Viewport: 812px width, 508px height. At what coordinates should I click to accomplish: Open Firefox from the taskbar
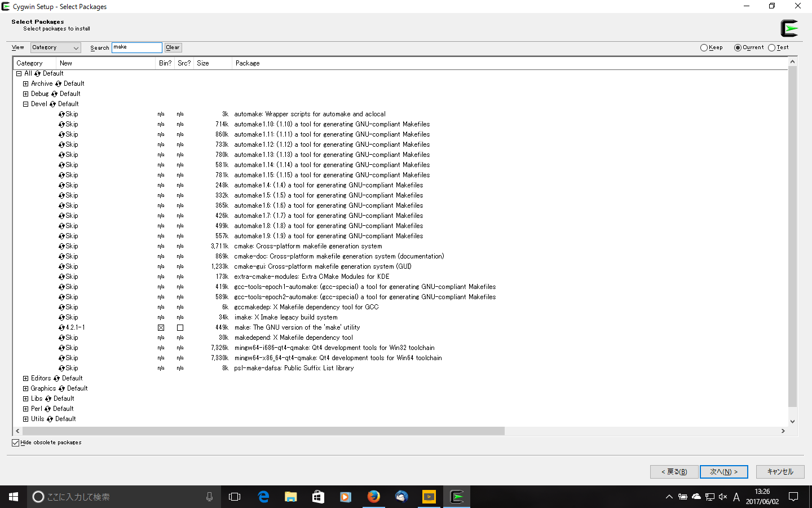373,497
